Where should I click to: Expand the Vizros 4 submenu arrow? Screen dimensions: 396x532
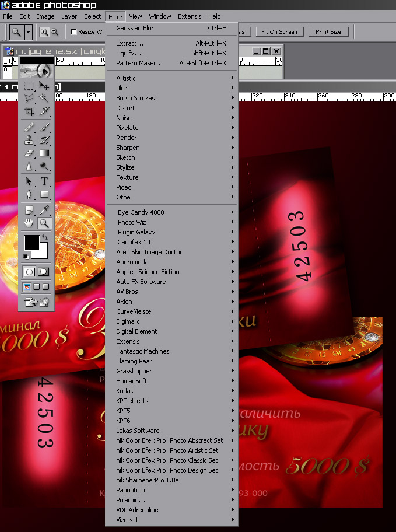(233, 519)
